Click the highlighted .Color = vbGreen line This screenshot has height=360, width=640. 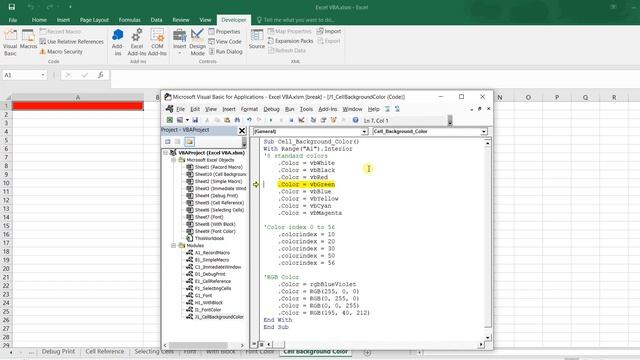[x=306, y=184]
